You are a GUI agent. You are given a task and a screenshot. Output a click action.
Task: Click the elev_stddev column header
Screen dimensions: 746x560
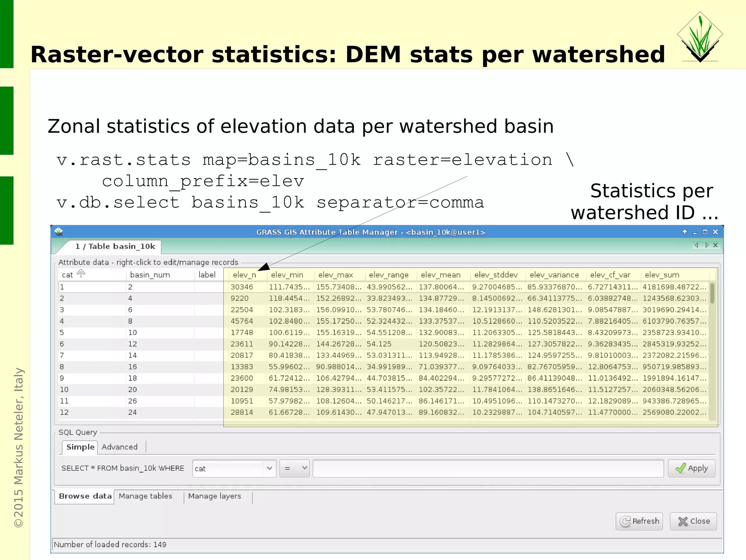pyautogui.click(x=498, y=275)
